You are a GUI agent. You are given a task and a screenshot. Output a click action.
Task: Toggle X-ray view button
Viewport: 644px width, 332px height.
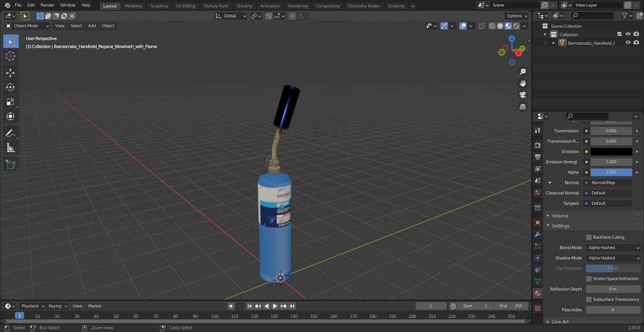(481, 26)
